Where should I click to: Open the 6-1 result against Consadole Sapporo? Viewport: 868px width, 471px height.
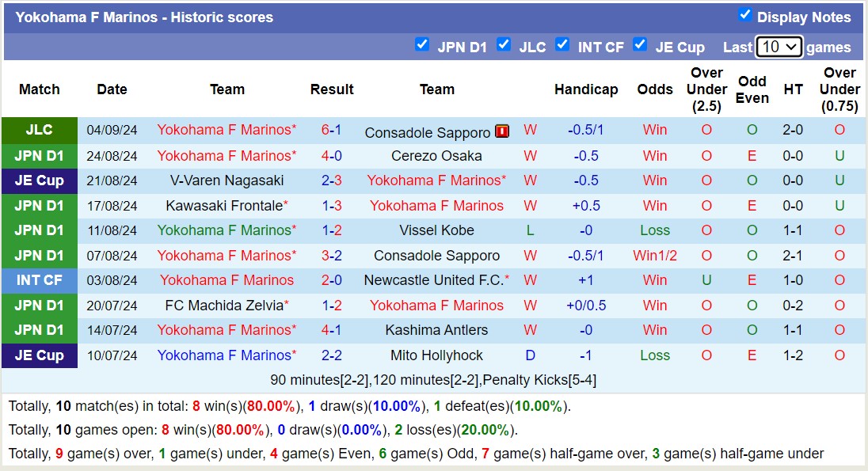pos(331,131)
